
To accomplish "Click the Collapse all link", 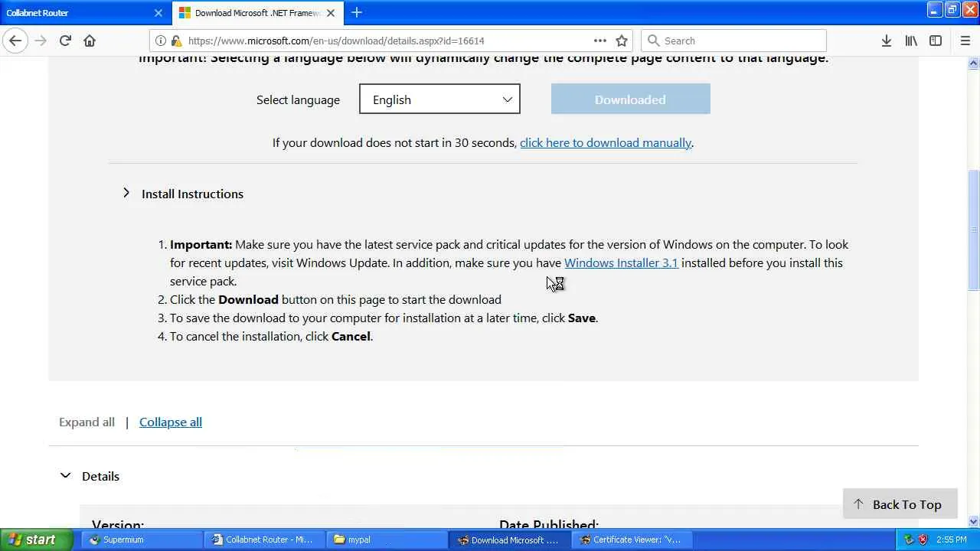I will [x=171, y=422].
